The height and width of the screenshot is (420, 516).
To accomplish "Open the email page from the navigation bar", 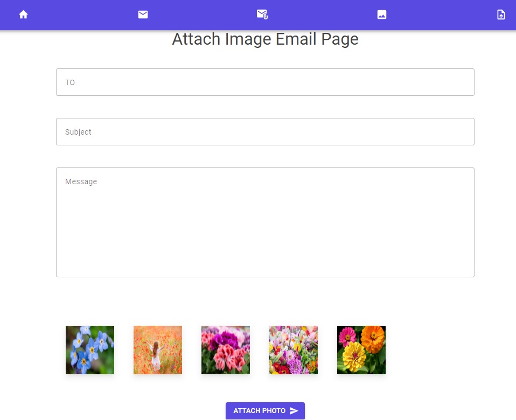I will click(143, 15).
